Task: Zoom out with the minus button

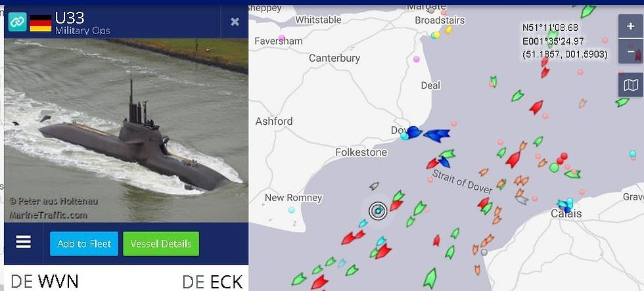Action: tap(630, 51)
